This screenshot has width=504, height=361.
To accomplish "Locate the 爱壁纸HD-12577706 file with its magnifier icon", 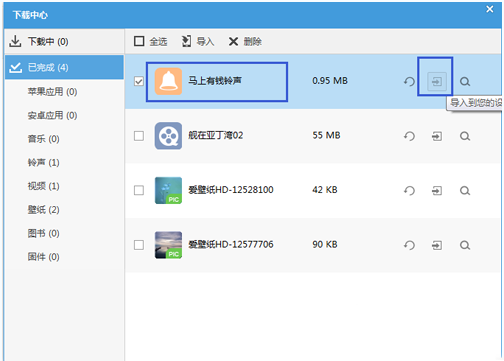I will click(x=465, y=245).
